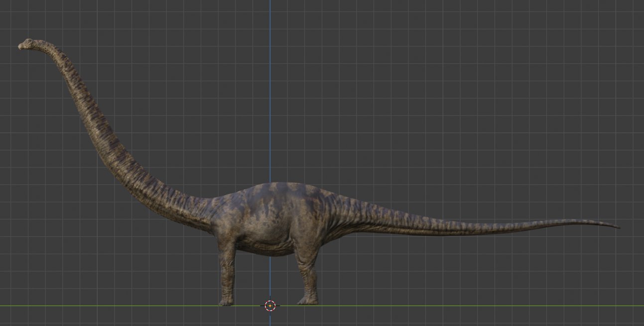Viewport: 644px width, 326px height.
Task: Select the dinosaur's front foot
Action: coord(226,302)
